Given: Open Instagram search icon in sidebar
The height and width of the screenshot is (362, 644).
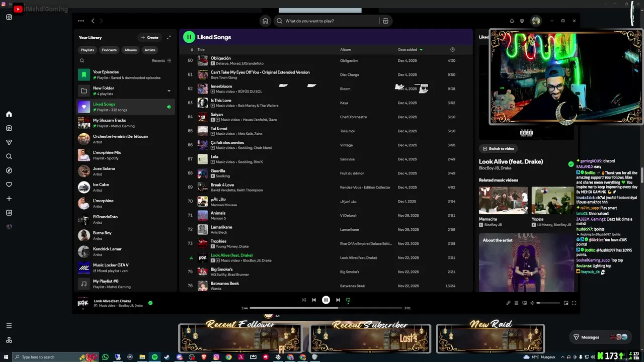Looking at the screenshot, I should pos(9,156).
